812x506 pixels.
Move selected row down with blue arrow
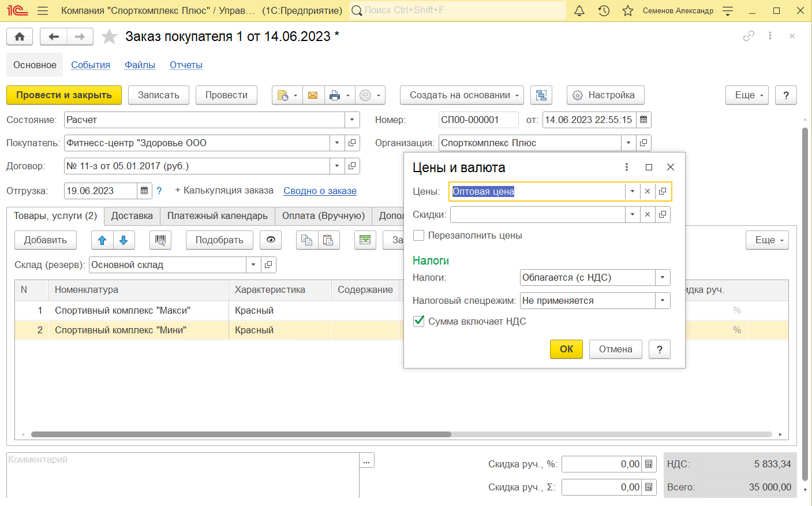pos(124,240)
